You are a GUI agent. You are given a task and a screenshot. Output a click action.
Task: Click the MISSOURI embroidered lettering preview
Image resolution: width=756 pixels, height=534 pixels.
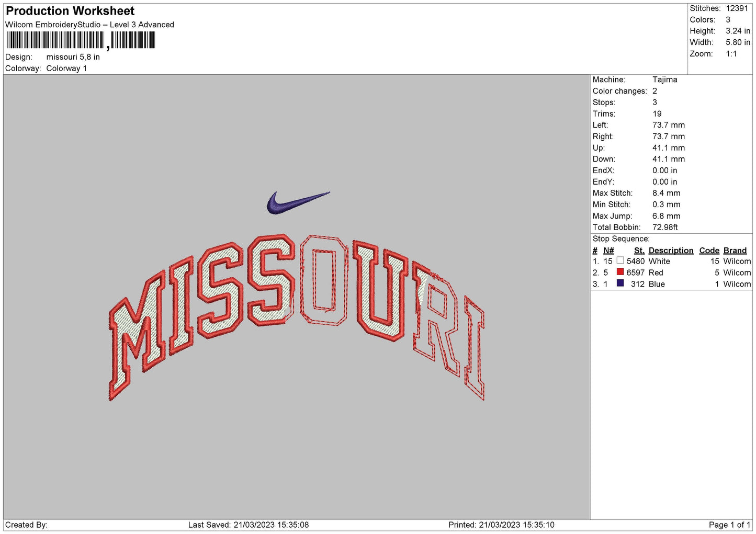pos(297,317)
